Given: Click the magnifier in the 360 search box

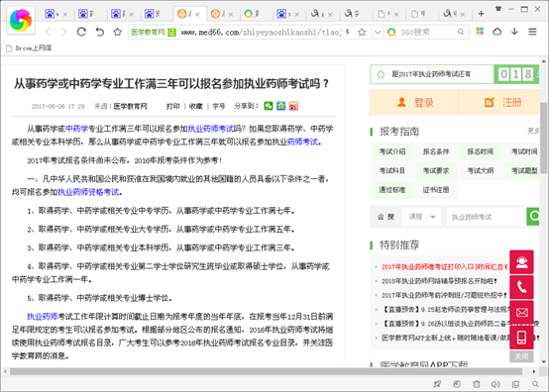Looking at the screenshot, I should pos(461,32).
